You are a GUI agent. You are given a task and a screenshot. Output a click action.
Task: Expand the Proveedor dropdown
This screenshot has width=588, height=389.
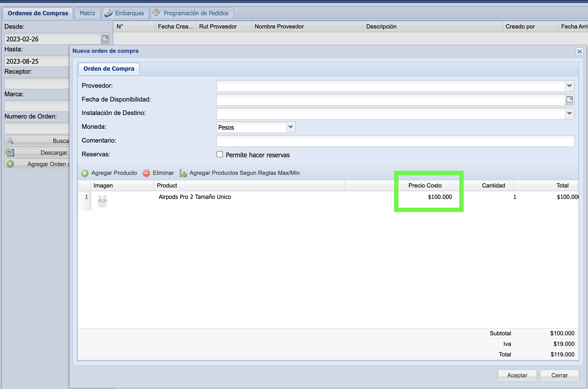569,86
